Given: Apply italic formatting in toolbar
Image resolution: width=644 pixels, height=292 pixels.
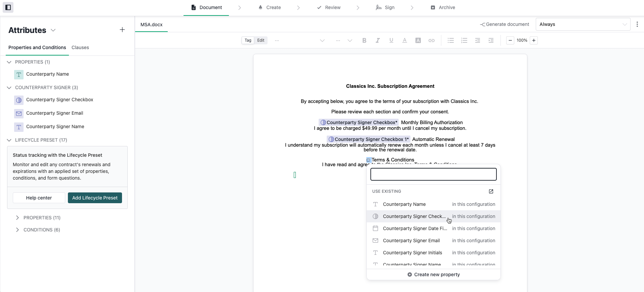Looking at the screenshot, I should (378, 40).
